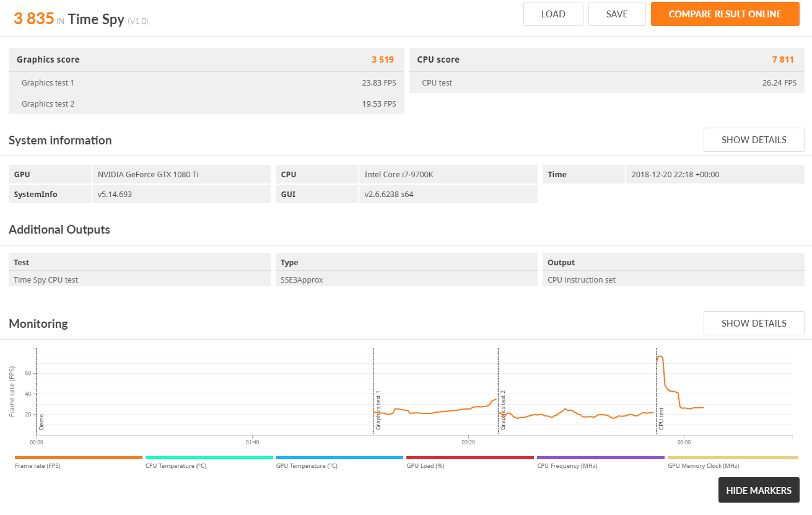Click the 05:00 time axis label
The image size is (812, 515).
coord(684,442)
